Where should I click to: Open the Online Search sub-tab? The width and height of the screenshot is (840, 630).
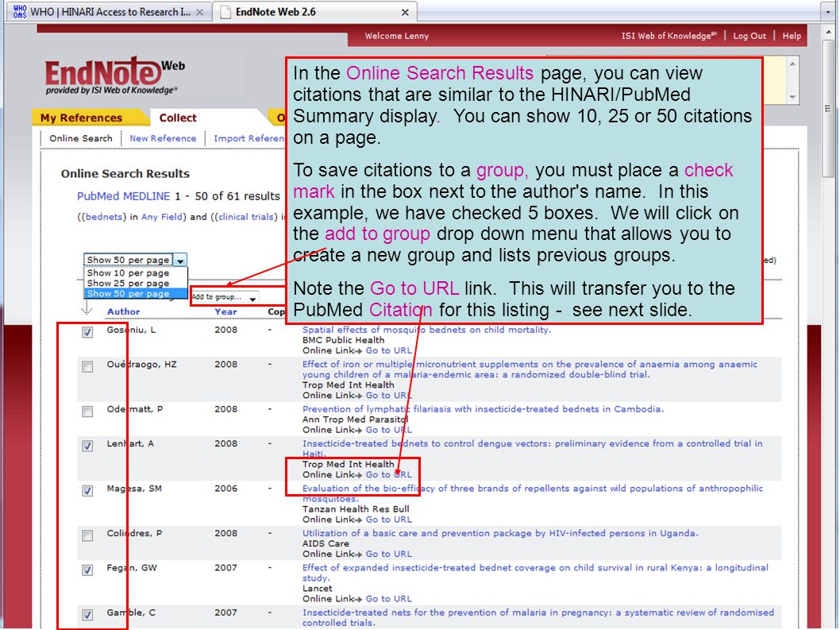click(x=81, y=138)
